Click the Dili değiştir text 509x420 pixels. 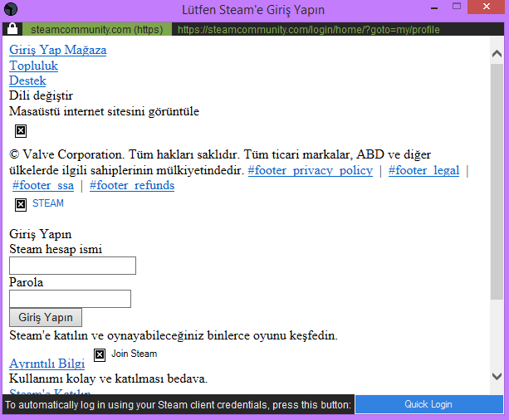(41, 95)
